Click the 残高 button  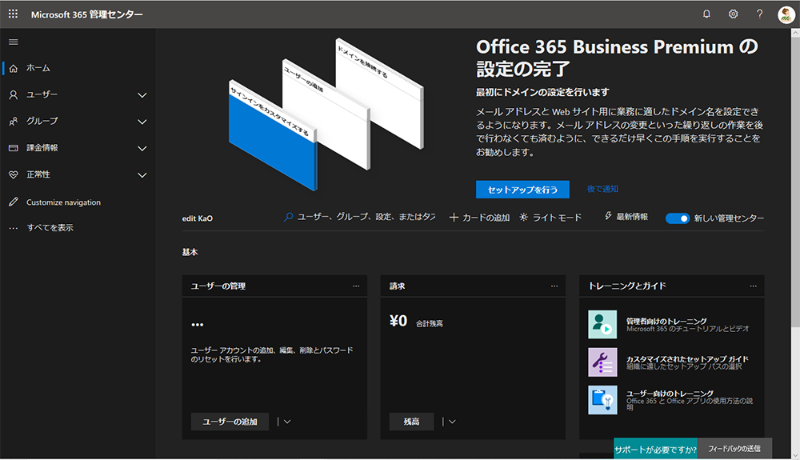[x=411, y=422]
